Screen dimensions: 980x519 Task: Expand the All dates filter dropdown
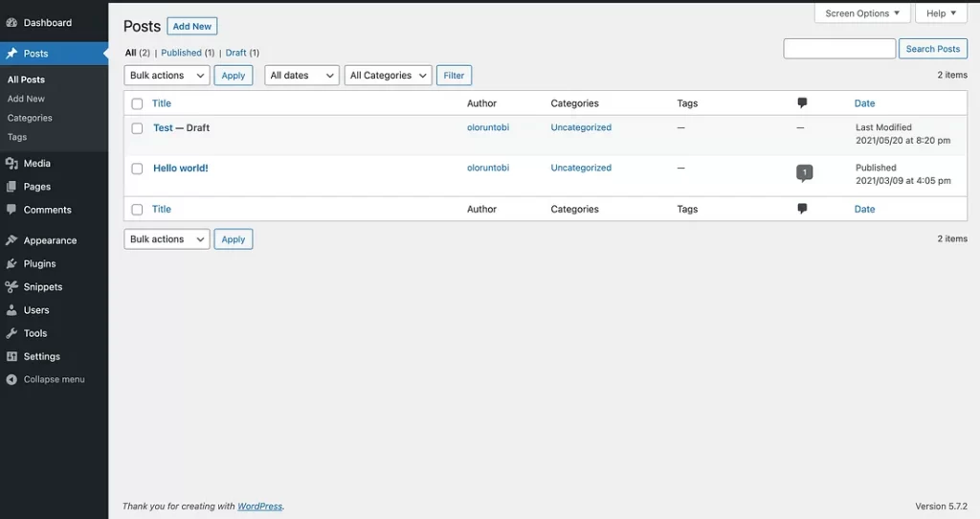301,76
